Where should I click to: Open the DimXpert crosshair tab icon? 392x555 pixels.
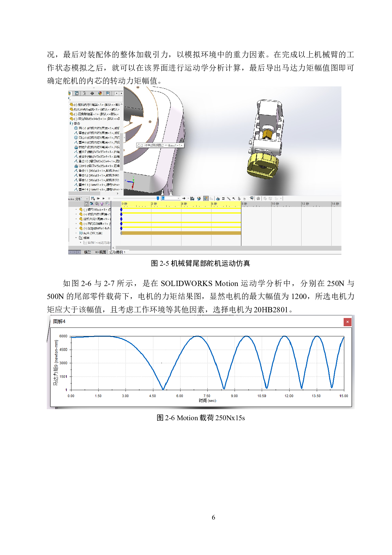92,93
